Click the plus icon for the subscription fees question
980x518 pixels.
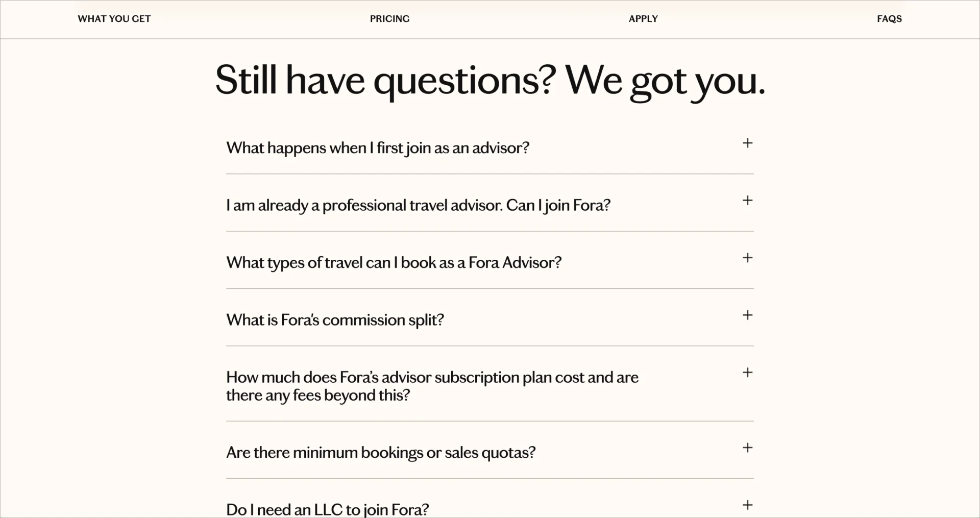coord(747,373)
